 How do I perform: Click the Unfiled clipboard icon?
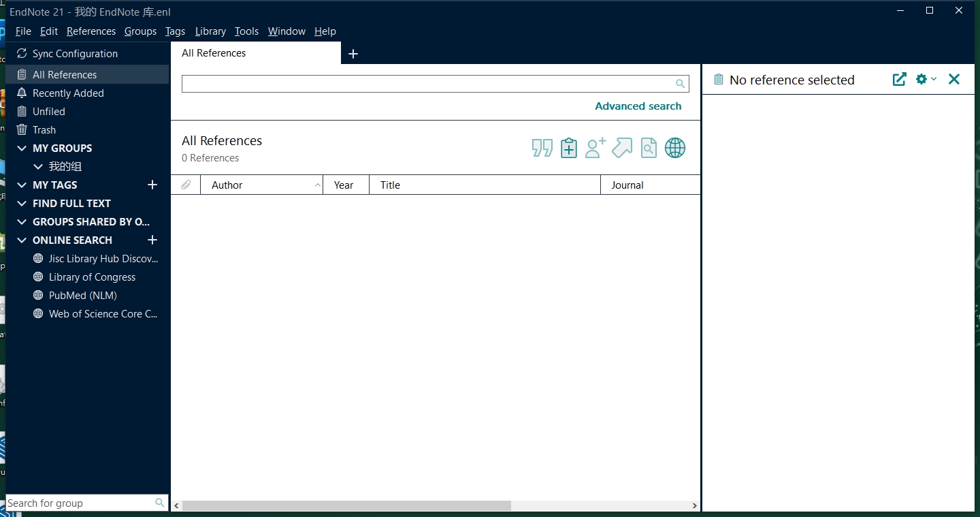[22, 111]
